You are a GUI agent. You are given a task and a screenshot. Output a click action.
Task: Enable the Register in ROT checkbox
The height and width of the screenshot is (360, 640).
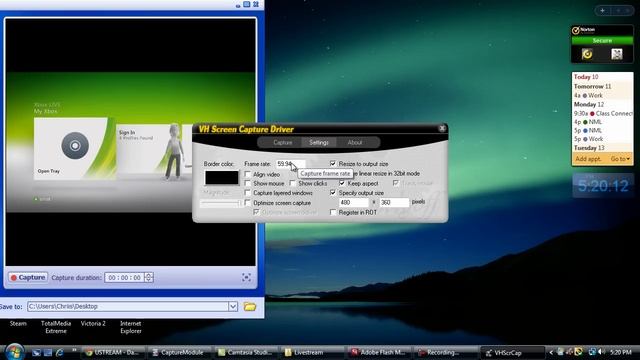(x=333, y=212)
